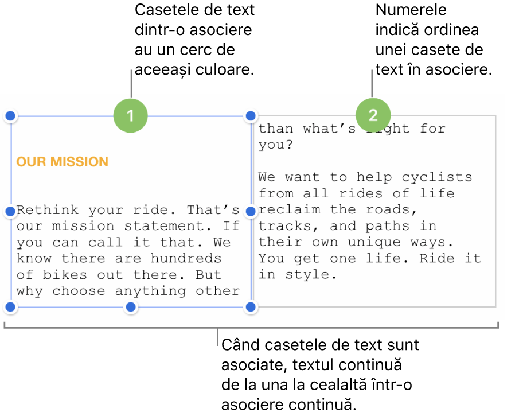Viewport: 519px width, 420px height.
Task: Click the middle-left selection handle of the first text box
Action: pos(10,212)
